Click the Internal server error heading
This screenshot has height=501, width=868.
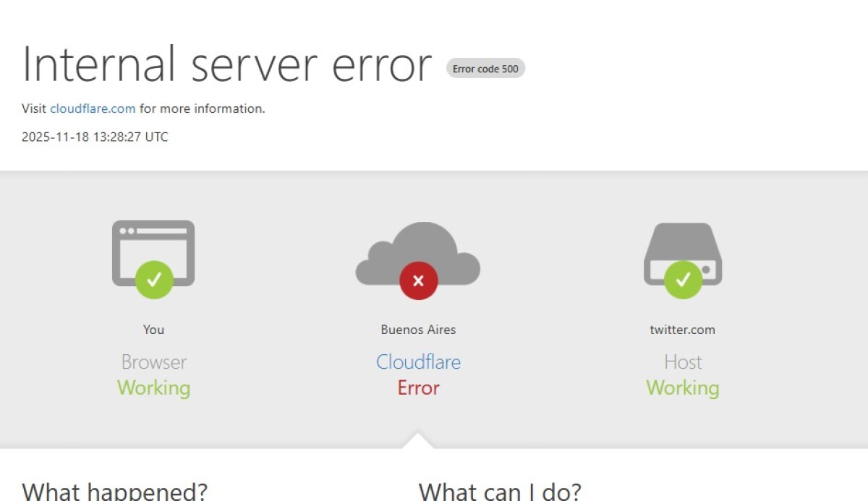(226, 64)
